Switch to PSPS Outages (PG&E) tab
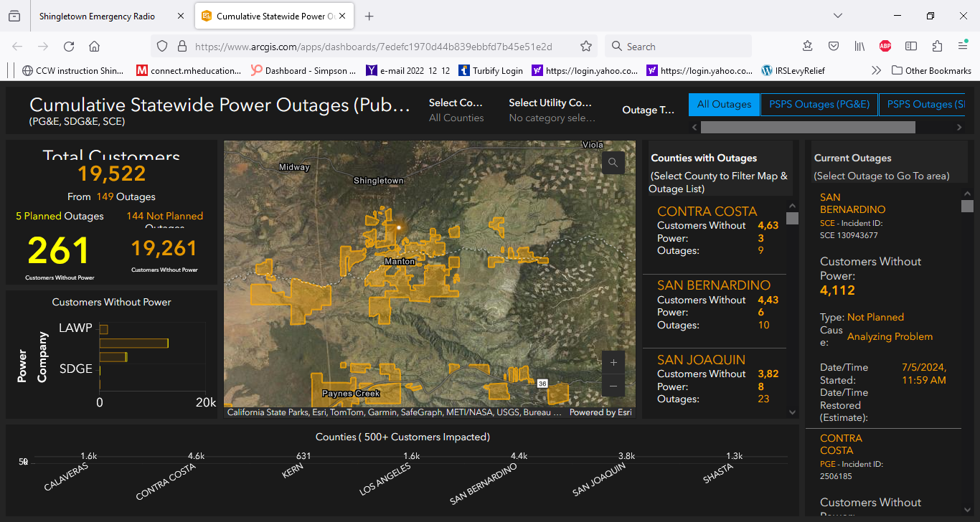The width and height of the screenshot is (980, 522). coord(819,104)
